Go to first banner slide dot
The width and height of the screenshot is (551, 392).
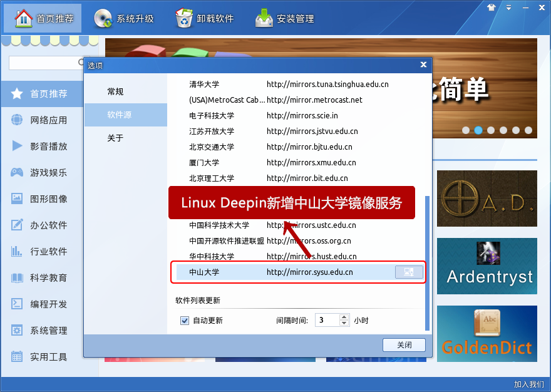click(x=466, y=130)
